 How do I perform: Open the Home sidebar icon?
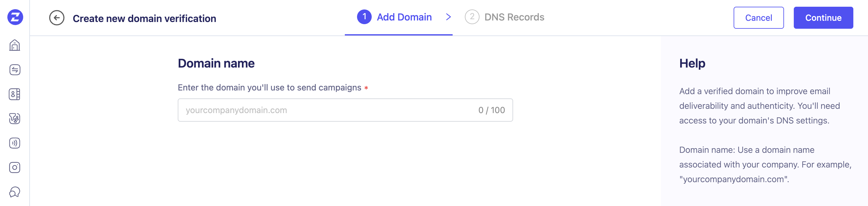point(15,45)
